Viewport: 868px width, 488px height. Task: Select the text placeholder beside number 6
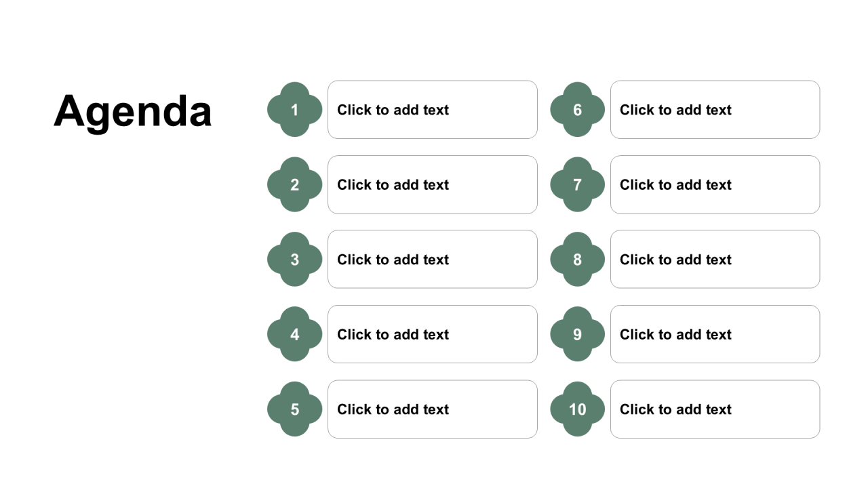715,110
